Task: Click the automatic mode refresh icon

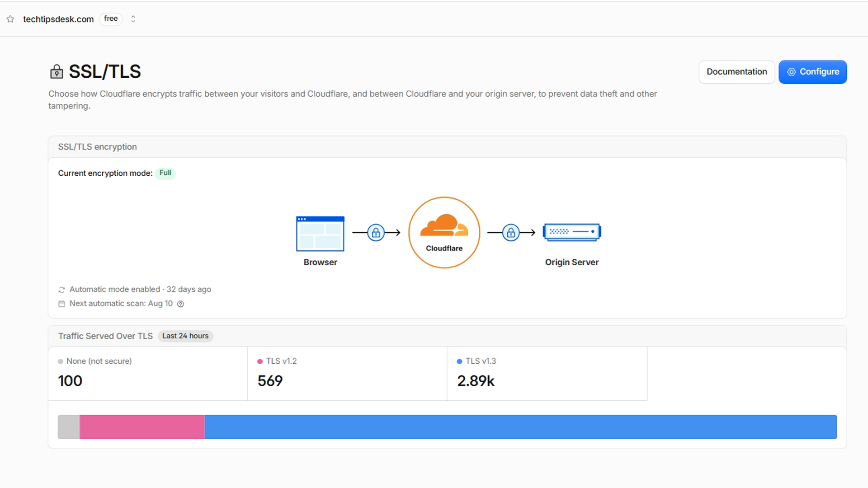Action: pos(61,290)
